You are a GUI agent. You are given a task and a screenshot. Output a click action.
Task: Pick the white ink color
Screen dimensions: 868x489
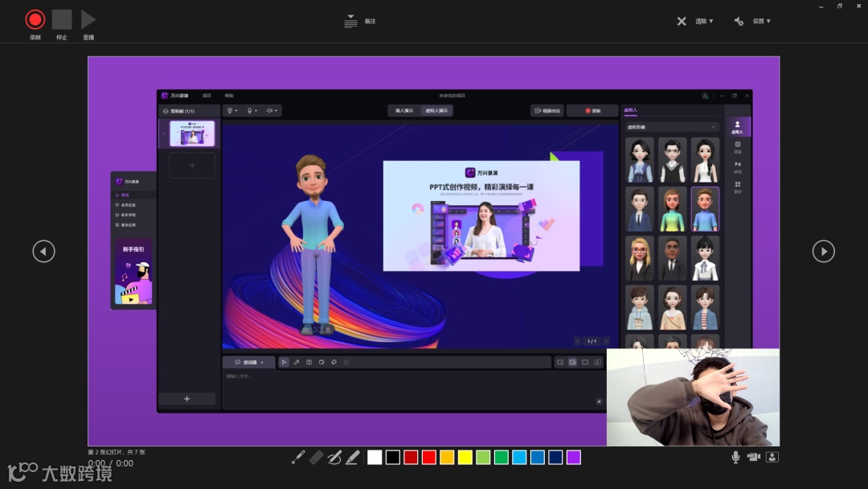[375, 458]
